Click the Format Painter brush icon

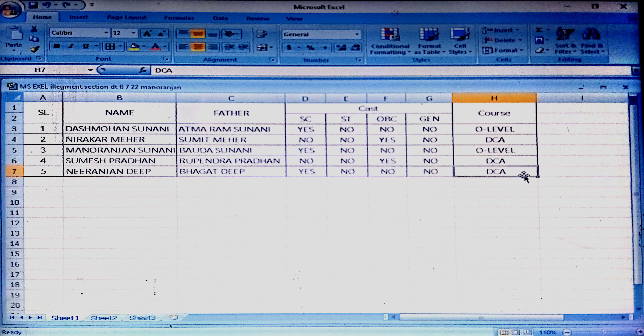coord(35,49)
